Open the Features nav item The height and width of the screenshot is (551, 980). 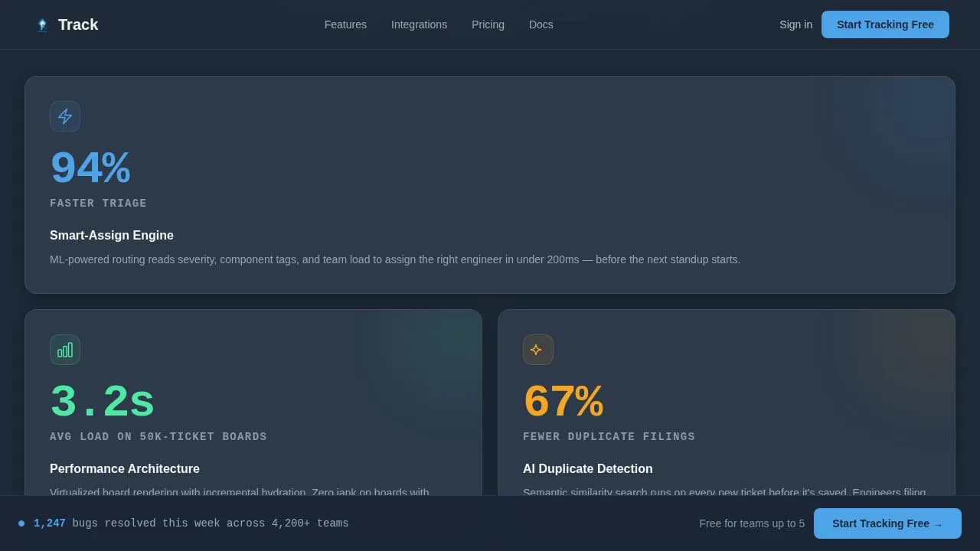pos(345,24)
